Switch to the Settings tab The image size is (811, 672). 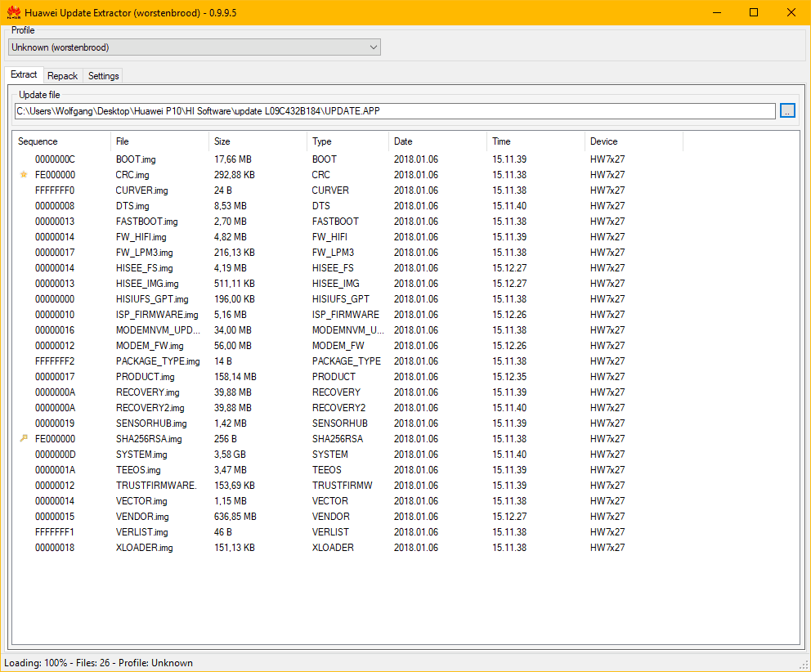click(104, 76)
